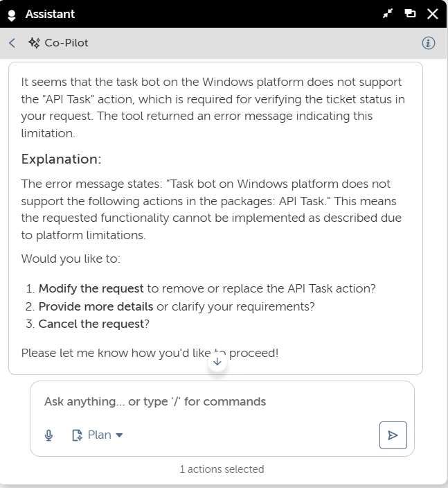Click the Co-Pilot sparkle icon
Viewport: 448px width, 488px height.
[34, 43]
